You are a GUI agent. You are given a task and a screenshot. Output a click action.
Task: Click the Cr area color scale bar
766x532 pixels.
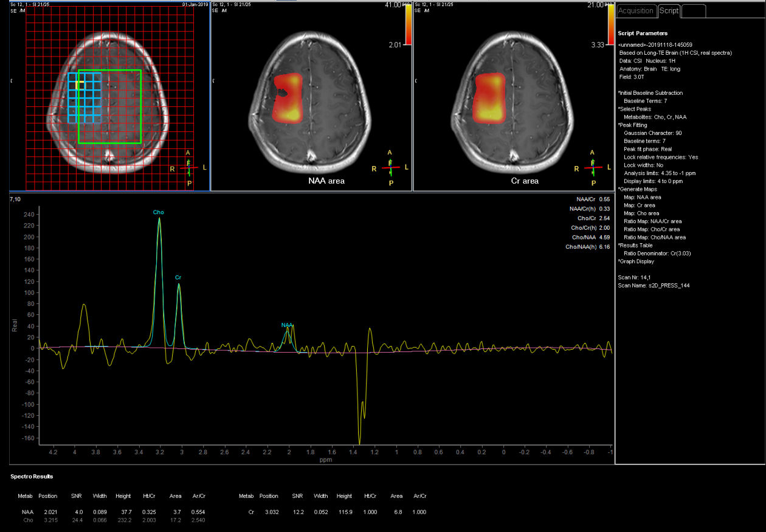pyautogui.click(x=611, y=24)
